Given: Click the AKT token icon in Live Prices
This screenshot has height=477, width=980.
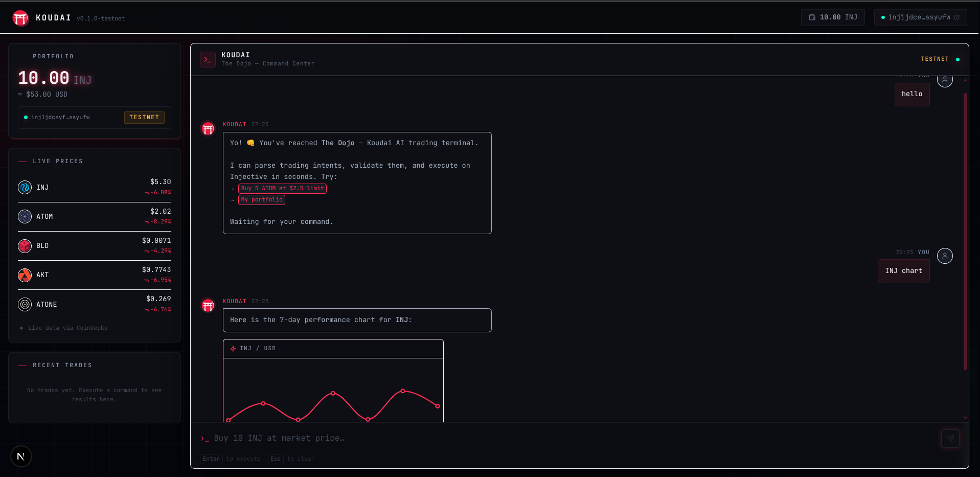Looking at the screenshot, I should click(25, 275).
